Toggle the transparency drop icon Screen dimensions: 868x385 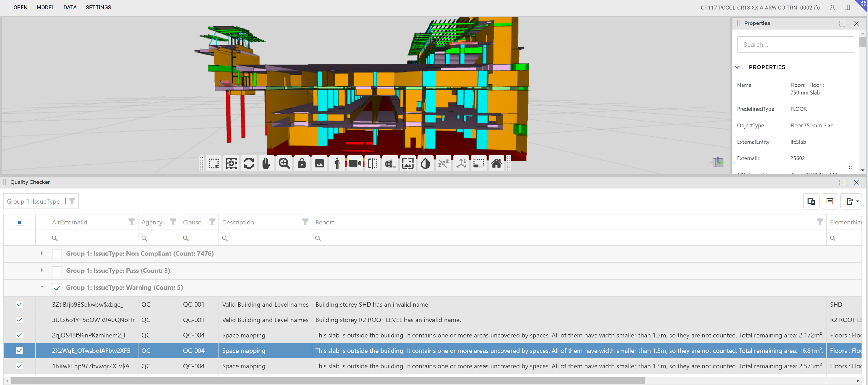(426, 164)
